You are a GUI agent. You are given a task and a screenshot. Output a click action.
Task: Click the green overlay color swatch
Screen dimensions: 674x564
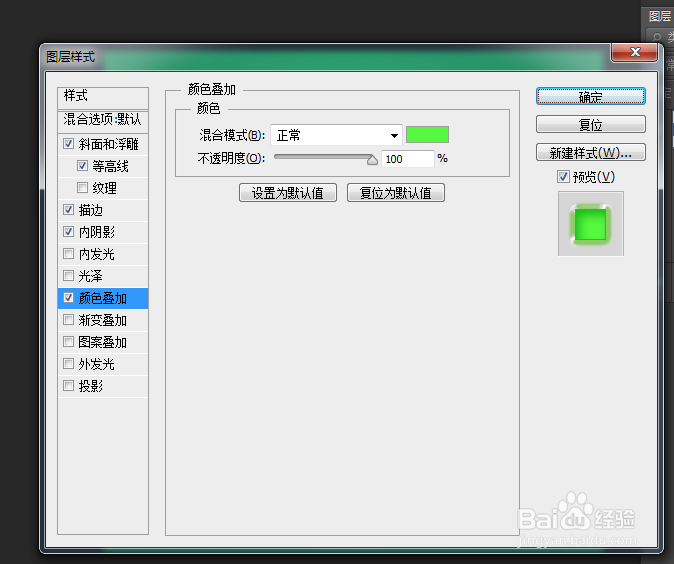coord(427,135)
